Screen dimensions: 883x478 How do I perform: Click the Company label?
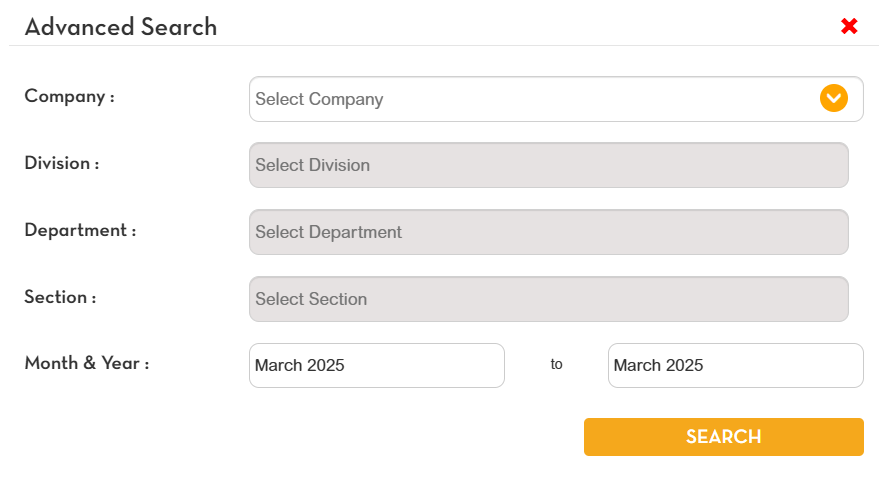click(69, 97)
